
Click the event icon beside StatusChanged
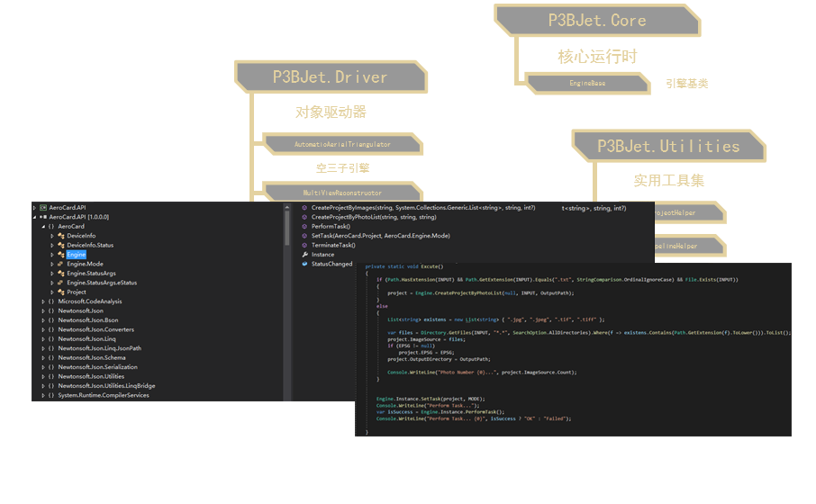pyautogui.click(x=304, y=264)
